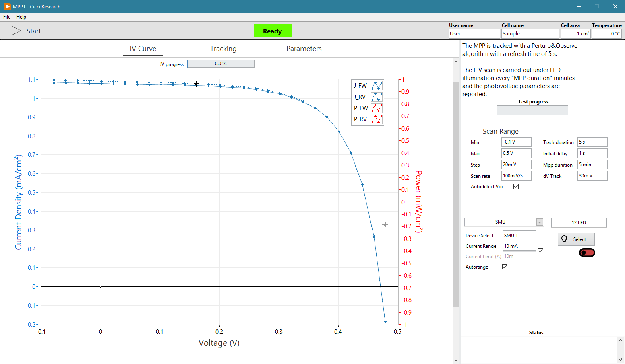Click the J_RV dashed legend icon
625x364 pixels.
(377, 97)
